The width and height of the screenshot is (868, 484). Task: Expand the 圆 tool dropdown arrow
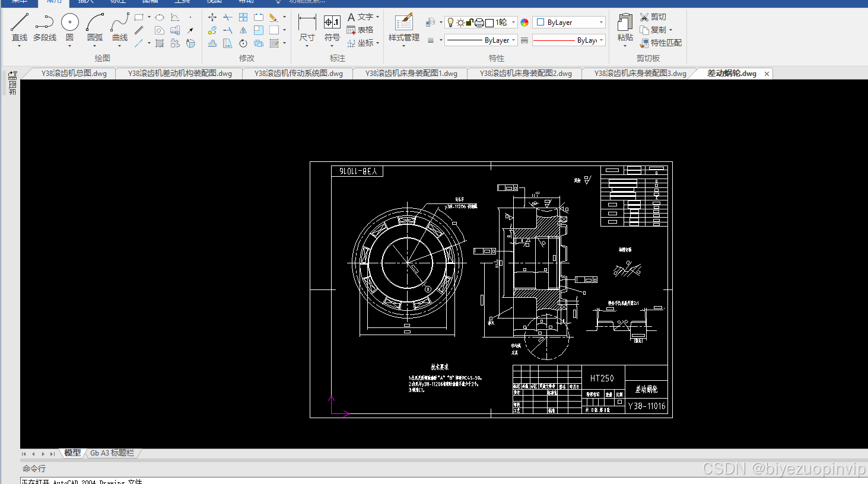point(69,46)
